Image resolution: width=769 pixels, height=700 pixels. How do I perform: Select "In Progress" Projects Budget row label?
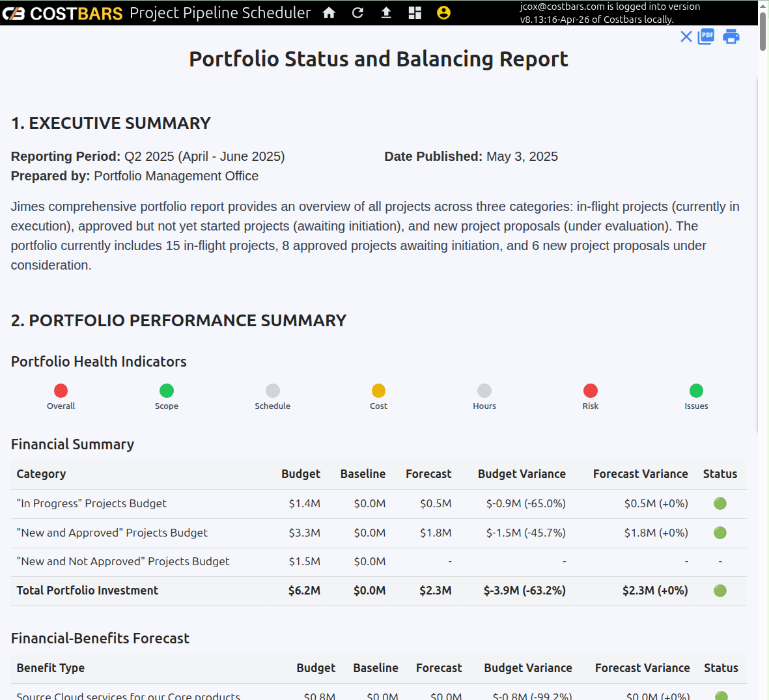92,503
